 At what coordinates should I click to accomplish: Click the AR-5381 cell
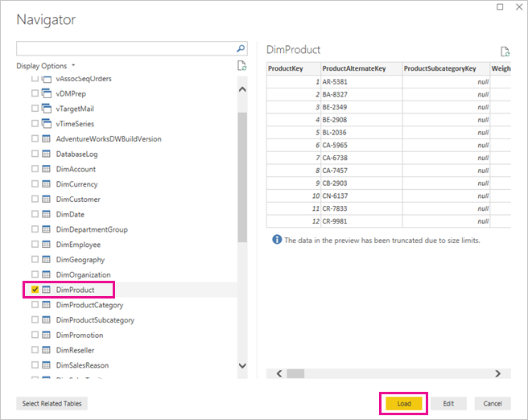click(x=361, y=82)
